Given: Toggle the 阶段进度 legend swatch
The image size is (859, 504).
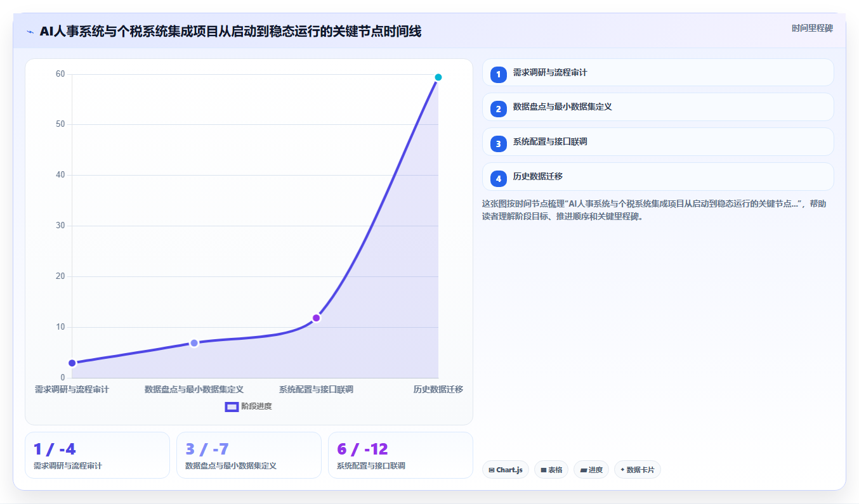Looking at the screenshot, I should click(x=232, y=406).
